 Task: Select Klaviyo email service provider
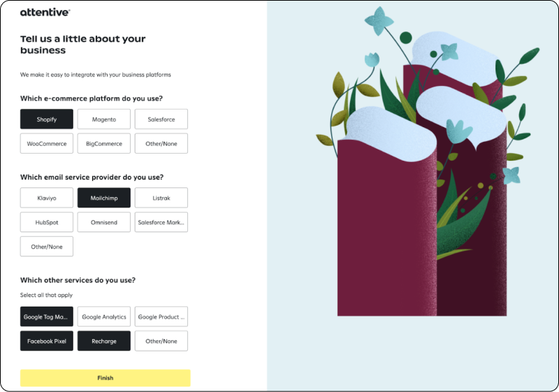pos(47,198)
